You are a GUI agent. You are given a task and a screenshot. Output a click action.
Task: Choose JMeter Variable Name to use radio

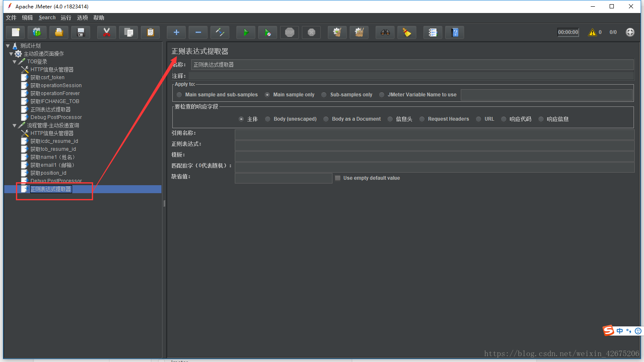(382, 95)
